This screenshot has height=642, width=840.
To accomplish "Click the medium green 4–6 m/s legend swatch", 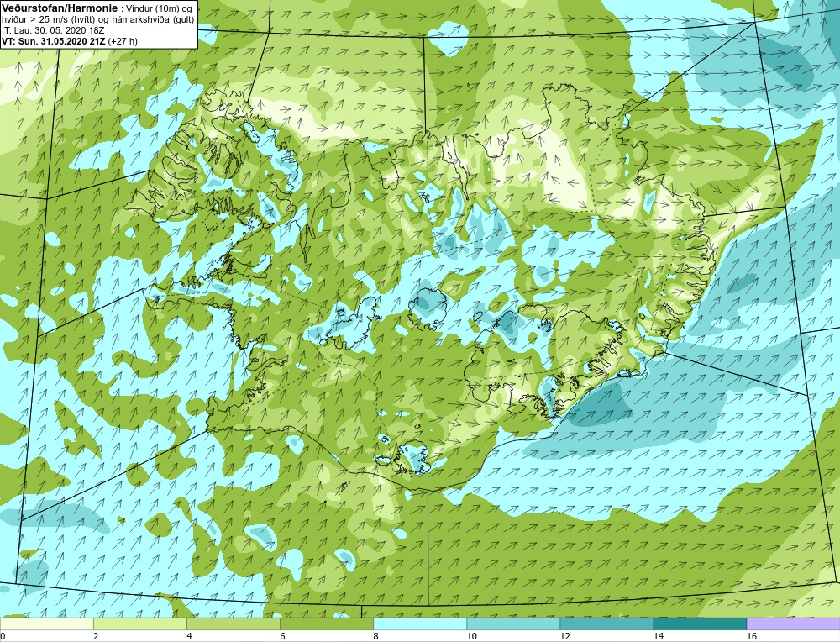I will point(233,624).
